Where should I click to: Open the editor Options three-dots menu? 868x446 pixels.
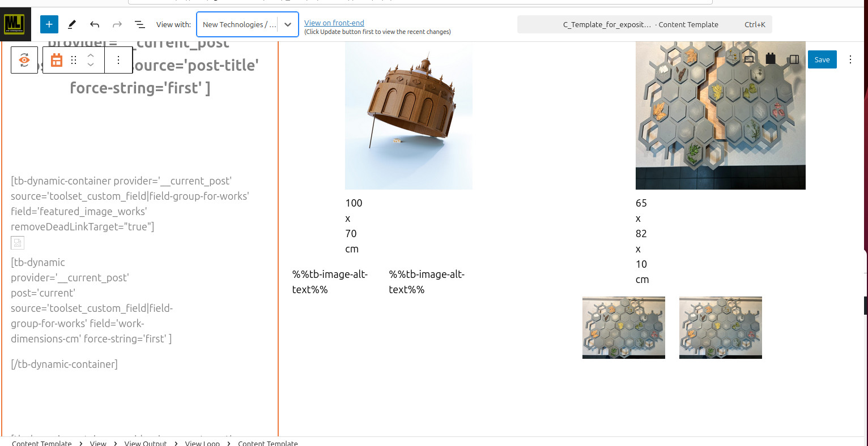(850, 59)
